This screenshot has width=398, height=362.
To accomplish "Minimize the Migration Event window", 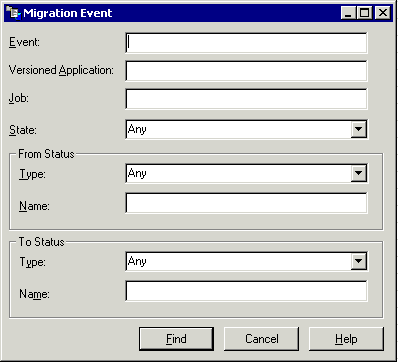I will click(348, 13).
